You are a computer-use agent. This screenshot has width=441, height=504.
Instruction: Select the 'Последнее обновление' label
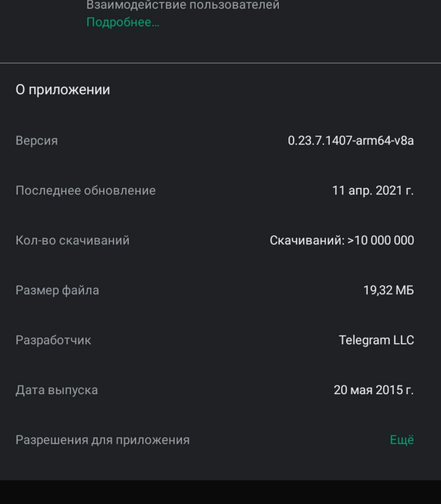pyautogui.click(x=86, y=190)
